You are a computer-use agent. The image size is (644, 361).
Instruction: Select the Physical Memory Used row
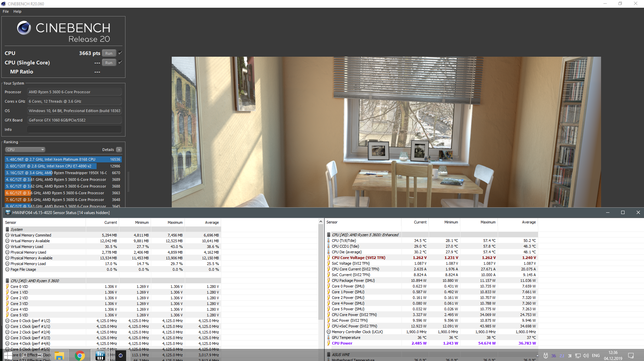pos(112,252)
